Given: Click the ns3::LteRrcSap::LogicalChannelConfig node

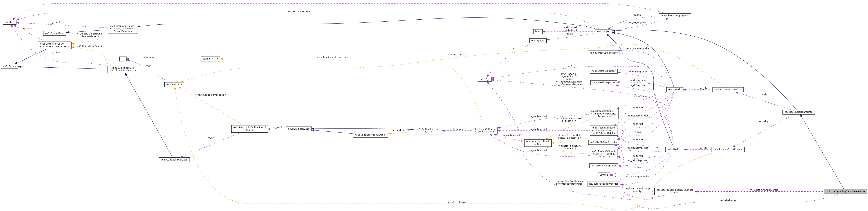Looking at the screenshot, I should pos(674,191).
